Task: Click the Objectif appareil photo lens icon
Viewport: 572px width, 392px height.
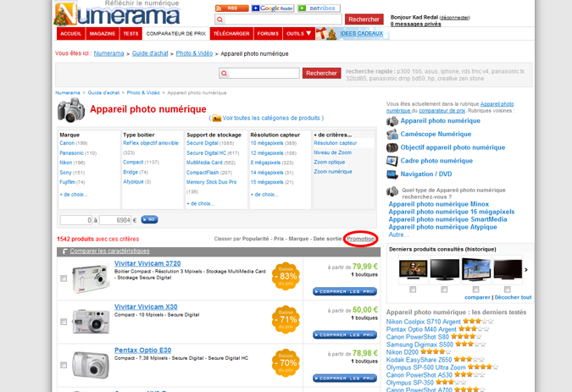Action: click(392, 147)
